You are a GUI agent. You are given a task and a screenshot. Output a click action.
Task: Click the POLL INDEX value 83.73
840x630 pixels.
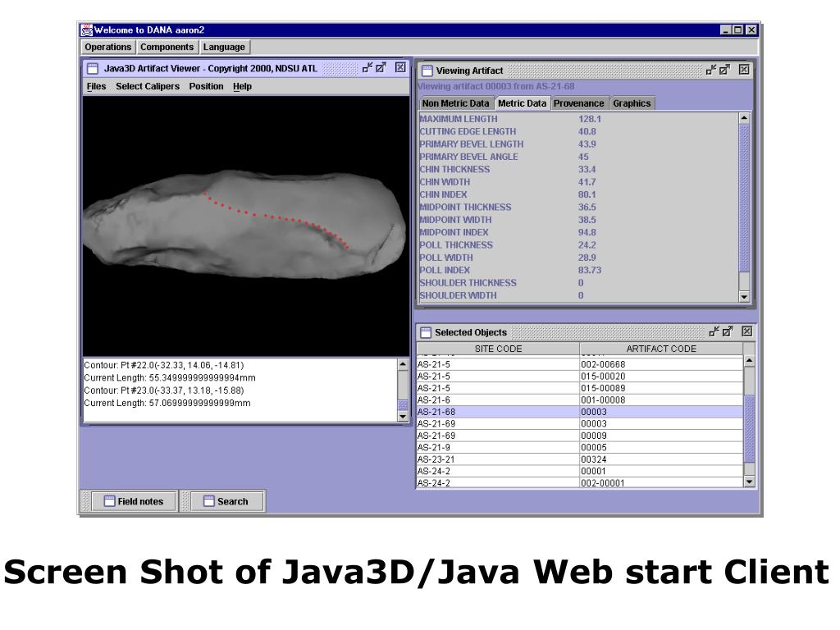589,270
